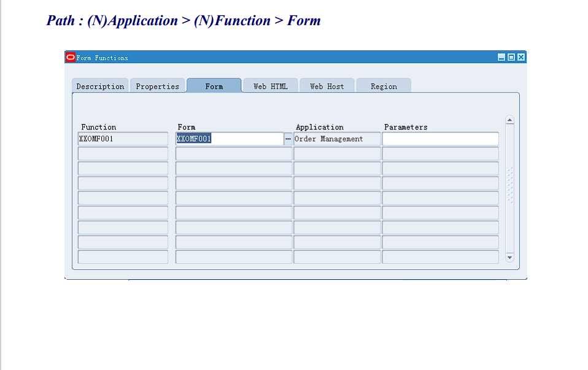Switch to the Web Host tab
This screenshot has width=588, height=370.
coord(327,86)
